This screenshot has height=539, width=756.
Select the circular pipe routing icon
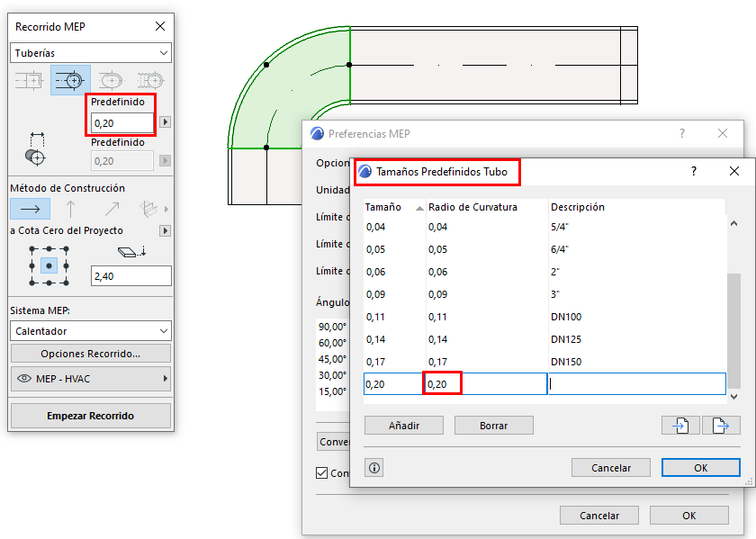(x=70, y=80)
